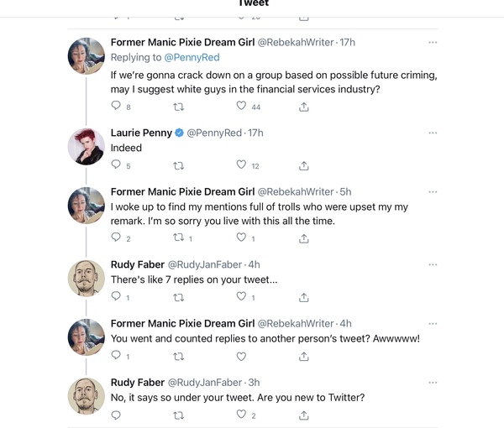Open more options on "7 replies" tweet
Screen dimensions: 504x428
[433, 264]
